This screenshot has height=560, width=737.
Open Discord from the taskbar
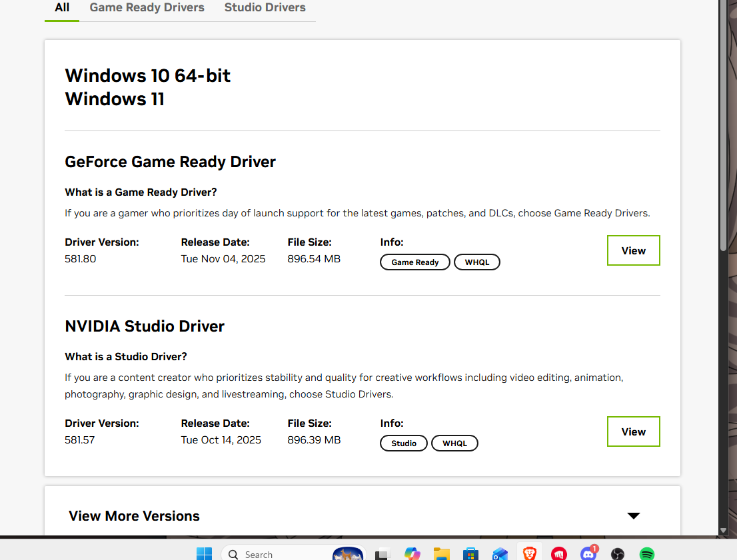588,554
